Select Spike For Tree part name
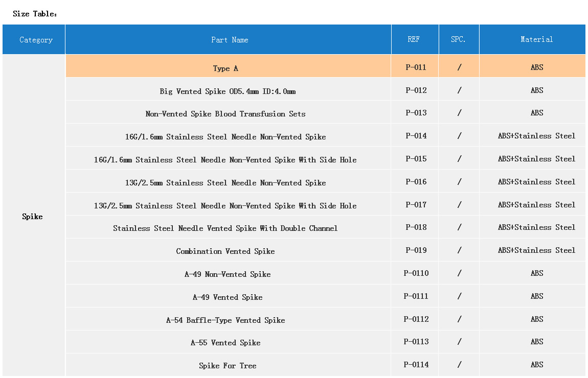Image resolution: width=588 pixels, height=378 pixels. [x=228, y=366]
